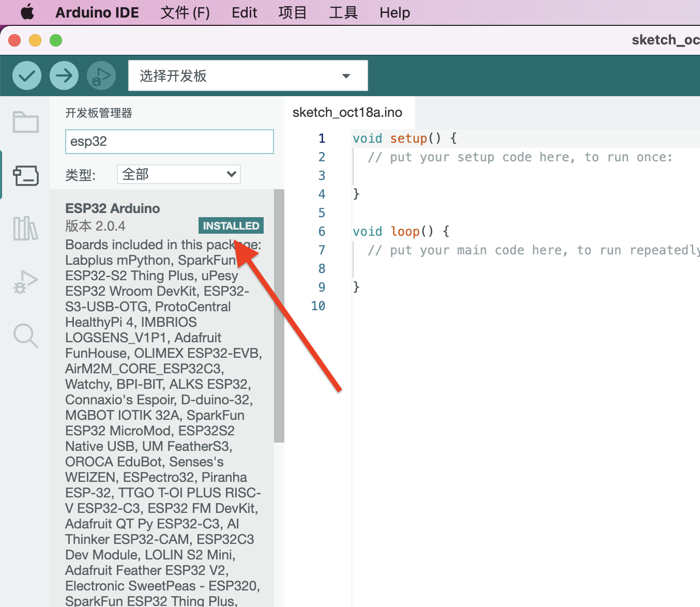700x607 pixels.
Task: Click the yellow minimize window button
Action: pos(35,40)
